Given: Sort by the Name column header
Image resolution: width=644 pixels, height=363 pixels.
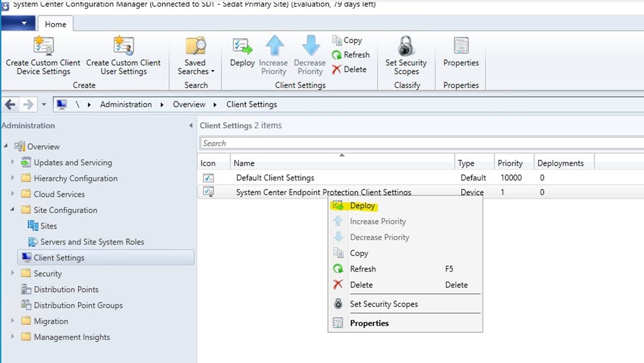Looking at the screenshot, I should pos(343,163).
